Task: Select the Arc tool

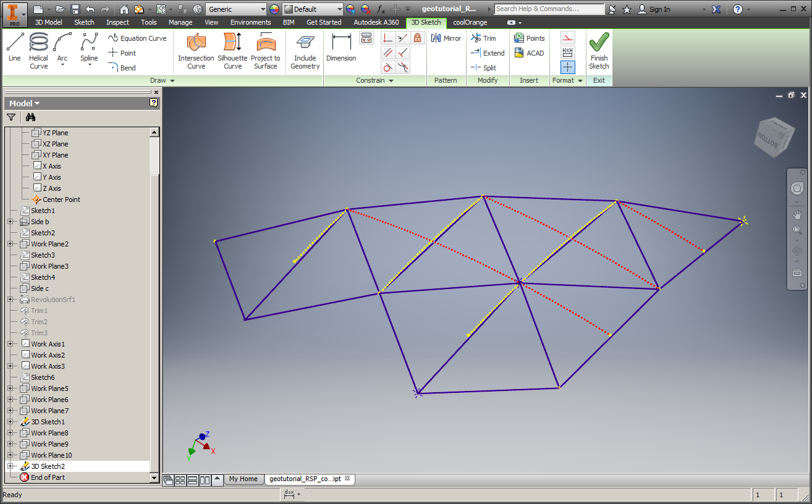Action: click(62, 49)
